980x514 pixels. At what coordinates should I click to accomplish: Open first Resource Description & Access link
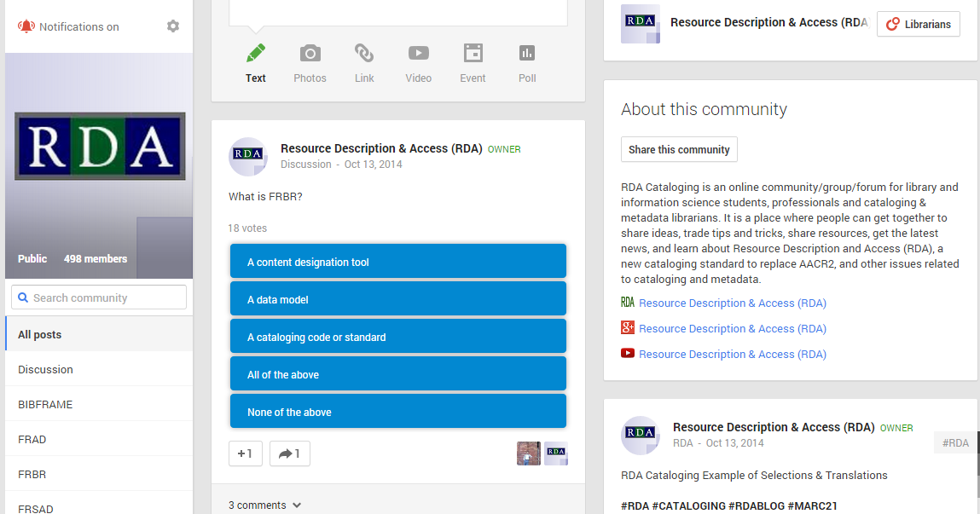(733, 303)
